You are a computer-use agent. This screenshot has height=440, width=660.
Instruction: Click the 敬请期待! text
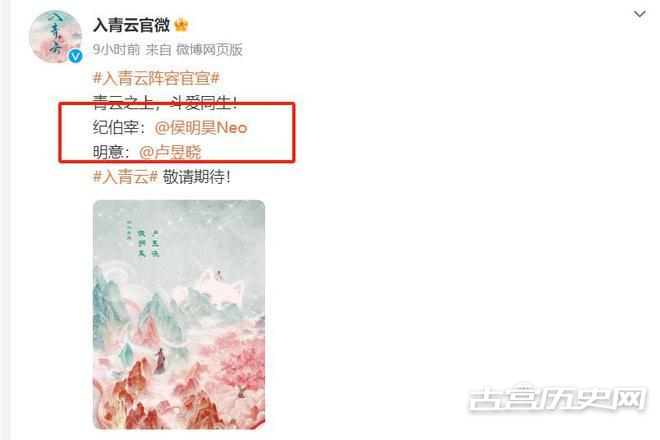[197, 177]
